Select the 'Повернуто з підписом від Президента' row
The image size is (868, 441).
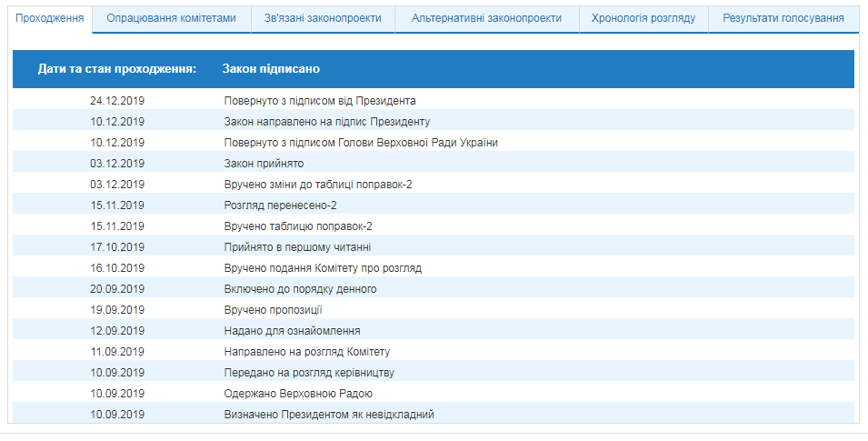point(319,101)
